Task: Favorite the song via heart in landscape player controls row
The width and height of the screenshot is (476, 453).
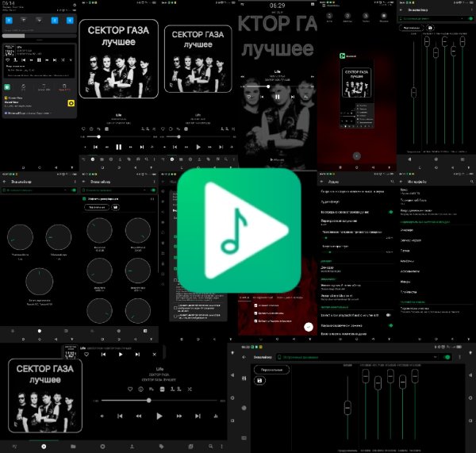Action: point(130,389)
